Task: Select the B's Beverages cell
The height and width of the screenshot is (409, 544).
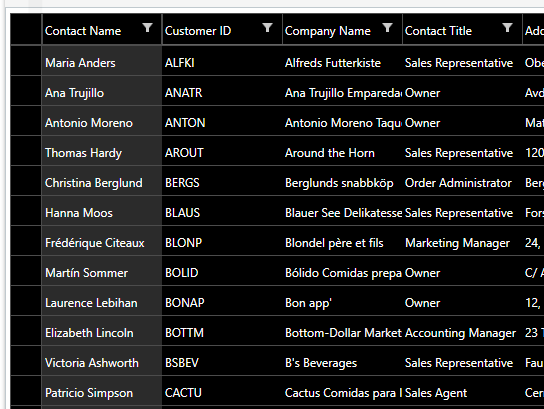Action: pyautogui.click(x=342, y=361)
